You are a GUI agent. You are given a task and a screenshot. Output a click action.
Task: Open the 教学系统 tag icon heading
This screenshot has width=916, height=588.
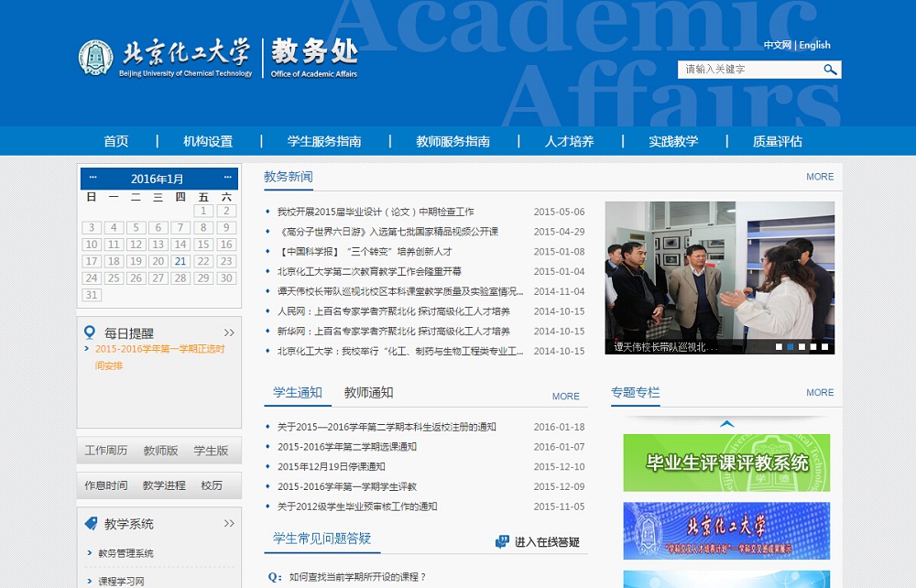(x=91, y=523)
